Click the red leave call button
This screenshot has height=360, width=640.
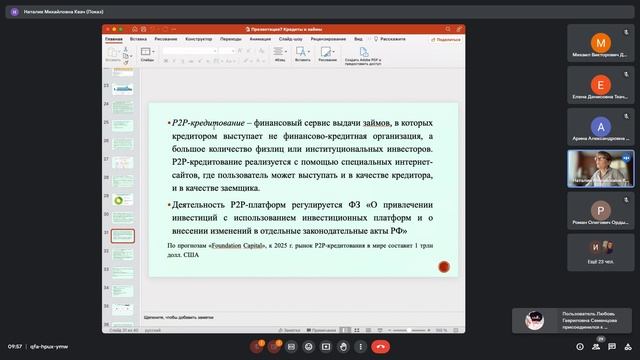pyautogui.click(x=380, y=347)
